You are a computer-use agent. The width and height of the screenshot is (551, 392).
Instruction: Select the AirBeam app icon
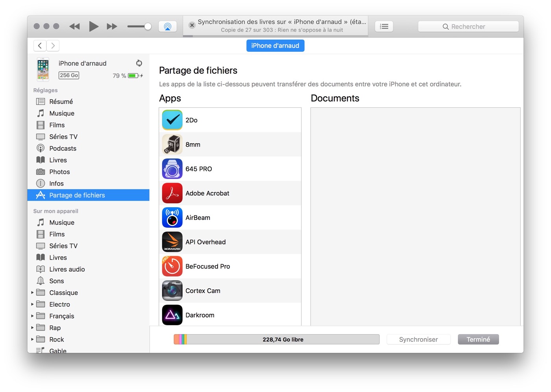coord(172,217)
